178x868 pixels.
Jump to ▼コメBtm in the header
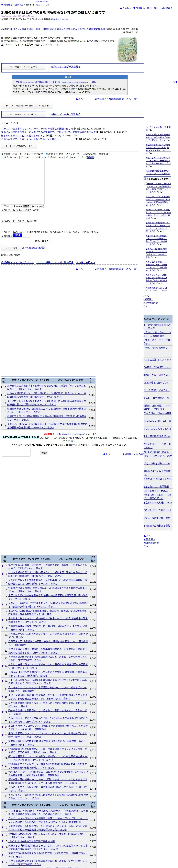pos(139,8)
